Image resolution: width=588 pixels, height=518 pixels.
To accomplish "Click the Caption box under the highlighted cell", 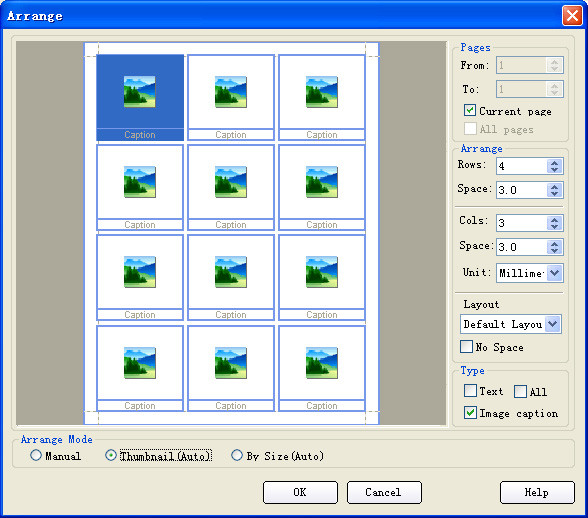I will click(x=140, y=135).
